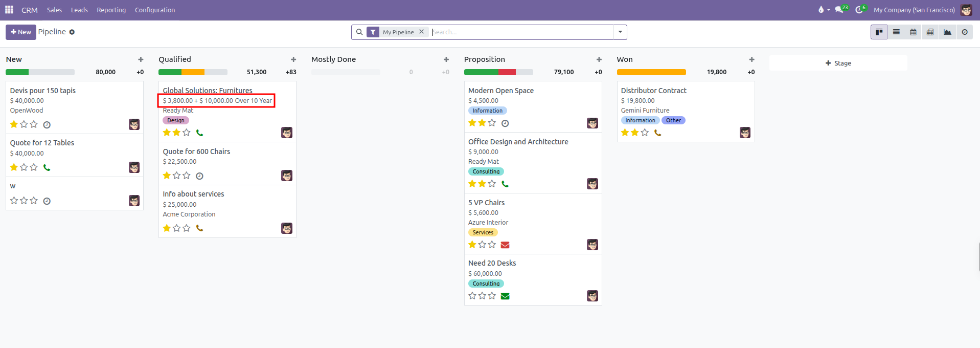Open the activities clock icon with badge
The width and height of the screenshot is (980, 348).
pos(860,10)
